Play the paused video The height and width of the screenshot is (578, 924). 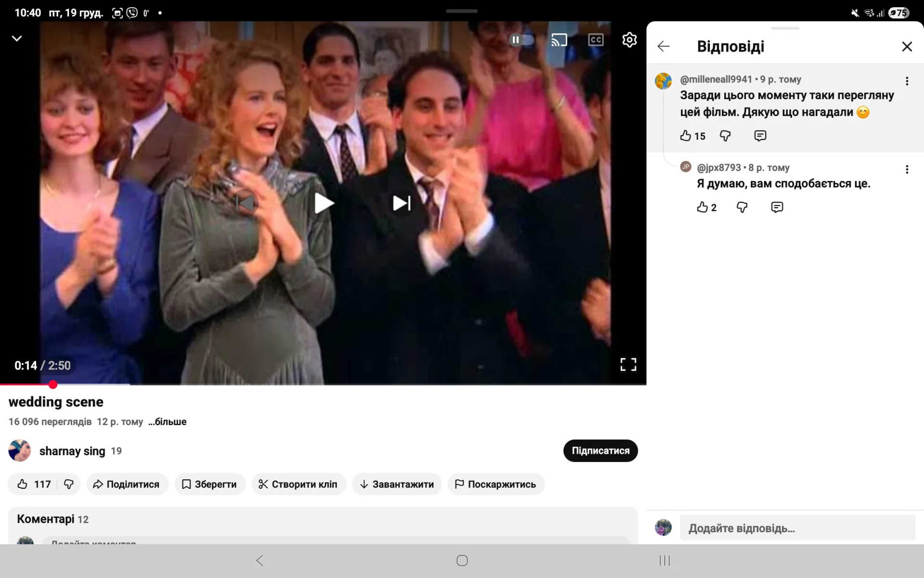click(323, 203)
